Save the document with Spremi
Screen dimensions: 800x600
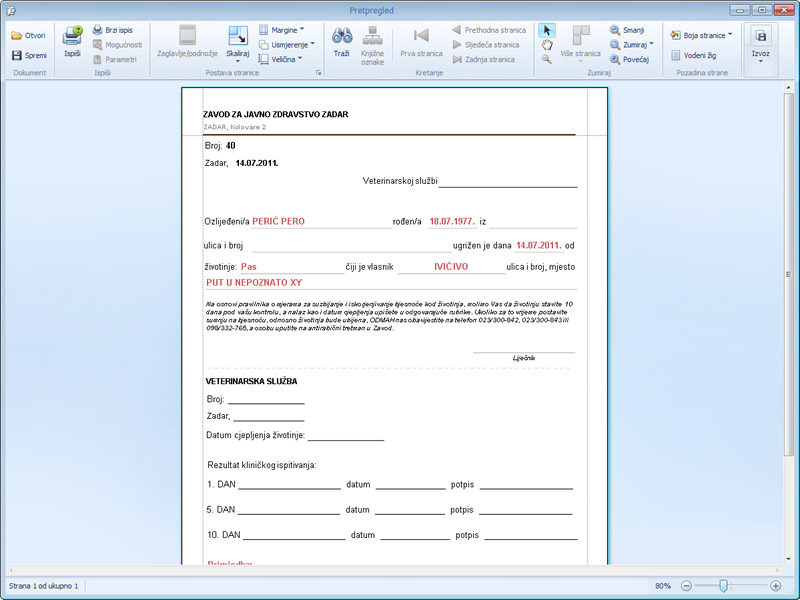[x=29, y=55]
